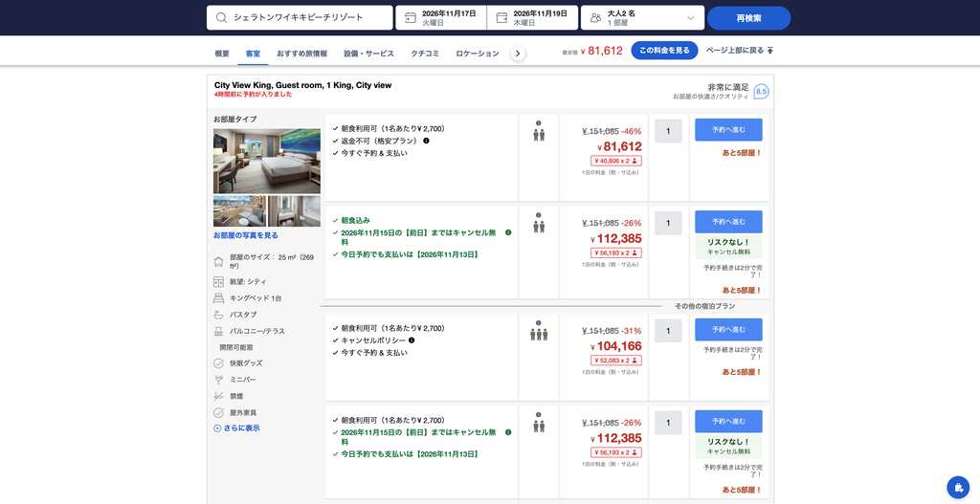
Task: Click the この料金を見る button
Action: tap(664, 51)
